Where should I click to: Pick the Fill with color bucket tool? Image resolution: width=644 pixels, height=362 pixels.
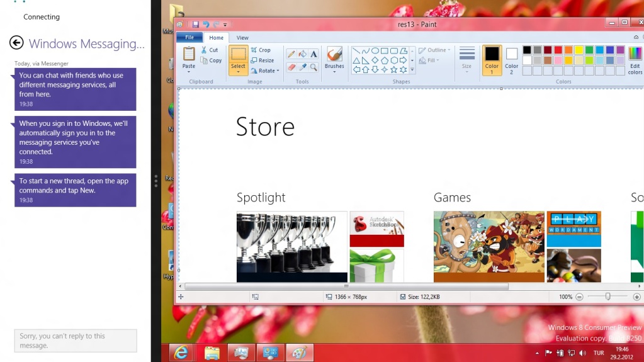(x=302, y=54)
